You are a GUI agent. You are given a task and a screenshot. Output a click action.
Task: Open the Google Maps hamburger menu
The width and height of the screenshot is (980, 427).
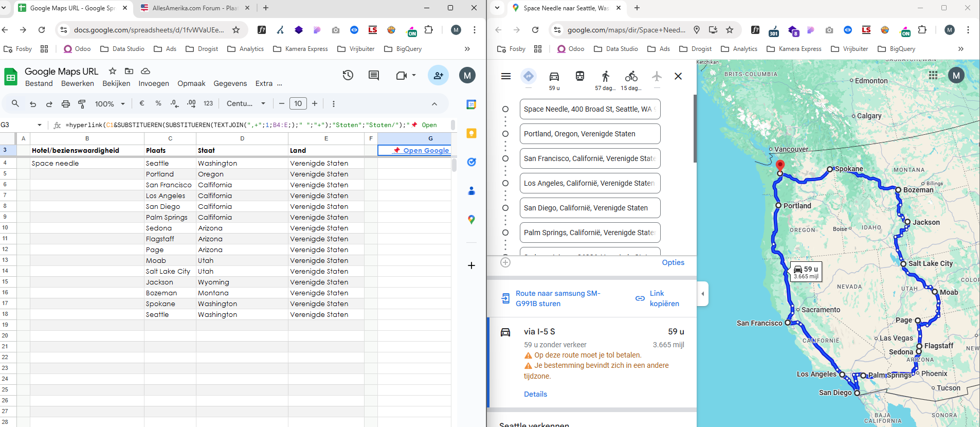pos(506,76)
